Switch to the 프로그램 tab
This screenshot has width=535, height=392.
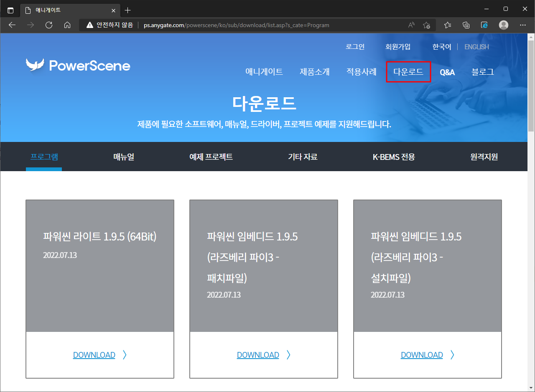coord(44,157)
